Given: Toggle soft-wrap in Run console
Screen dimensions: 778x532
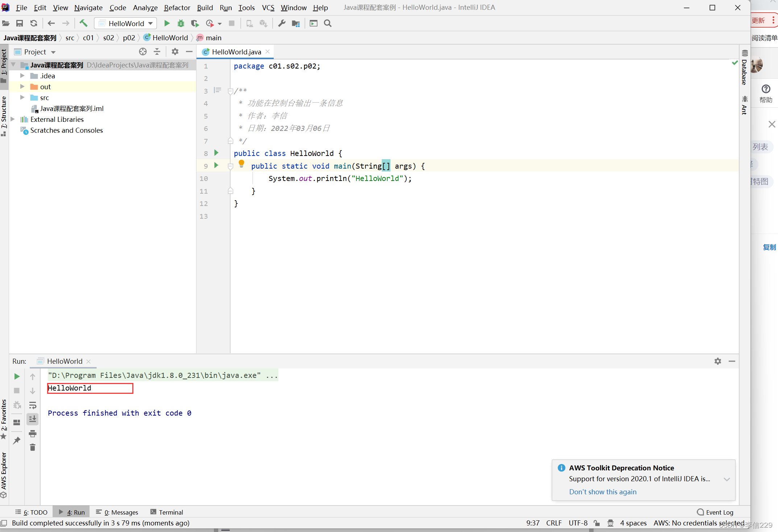Looking at the screenshot, I should (x=33, y=405).
